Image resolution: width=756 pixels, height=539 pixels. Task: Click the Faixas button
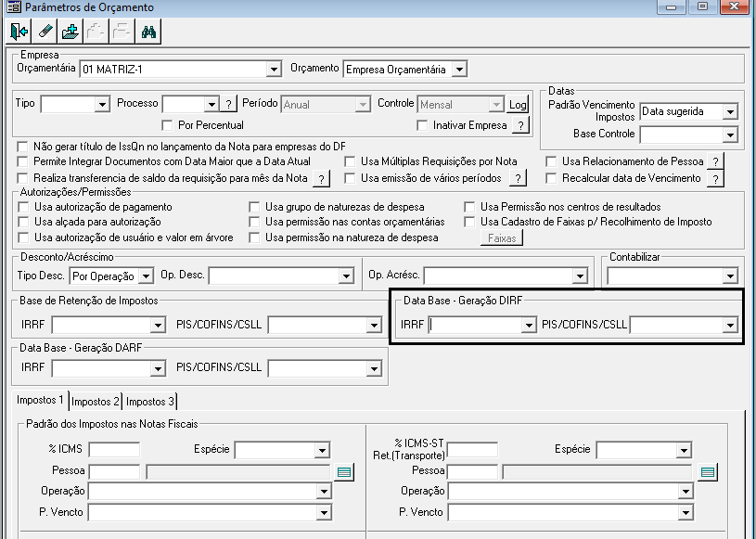point(502,238)
